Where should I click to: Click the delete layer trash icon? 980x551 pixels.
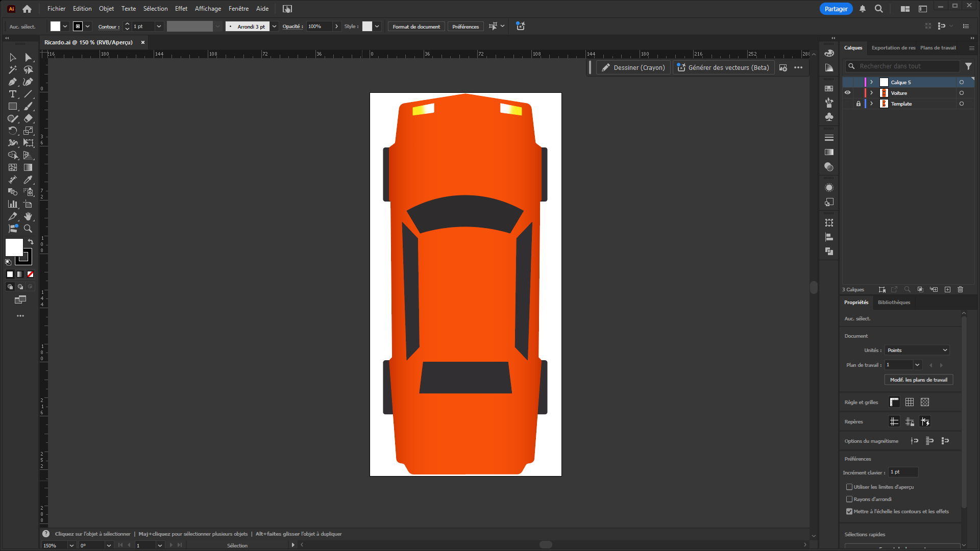(x=960, y=289)
